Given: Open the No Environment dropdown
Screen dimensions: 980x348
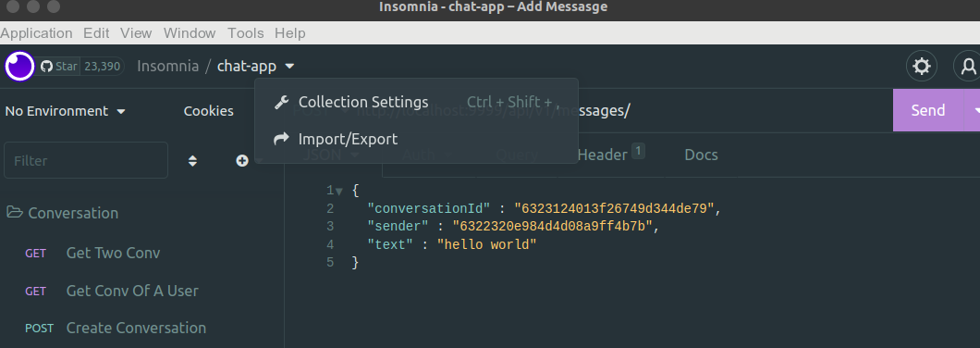Looking at the screenshot, I should coord(65,111).
